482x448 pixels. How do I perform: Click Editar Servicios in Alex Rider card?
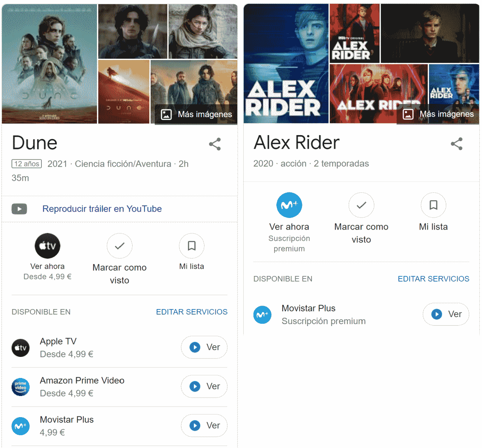[x=433, y=279]
